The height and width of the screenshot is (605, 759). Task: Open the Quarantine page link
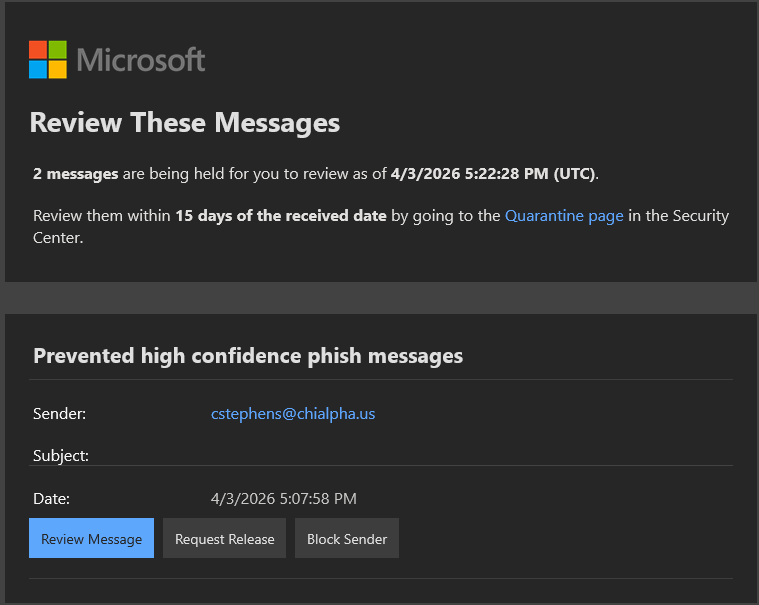pyautogui.click(x=564, y=216)
